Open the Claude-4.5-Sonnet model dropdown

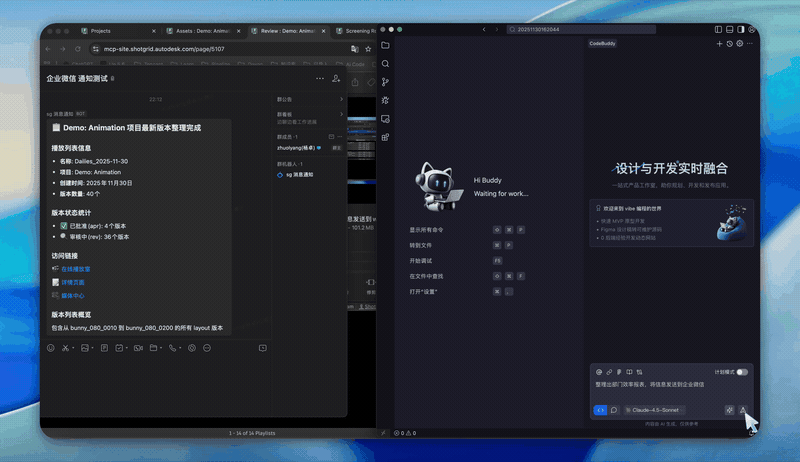point(654,410)
